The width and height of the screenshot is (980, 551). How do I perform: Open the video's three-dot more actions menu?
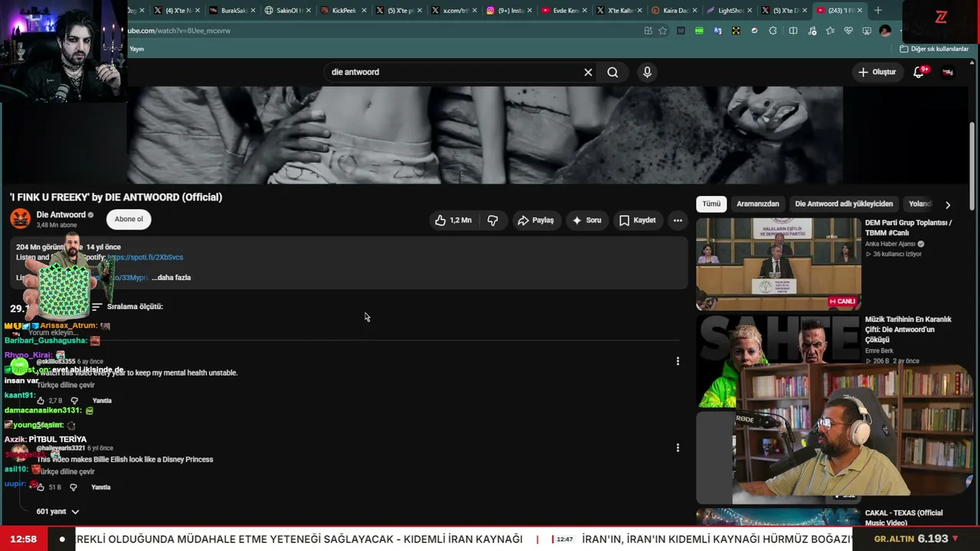(678, 220)
